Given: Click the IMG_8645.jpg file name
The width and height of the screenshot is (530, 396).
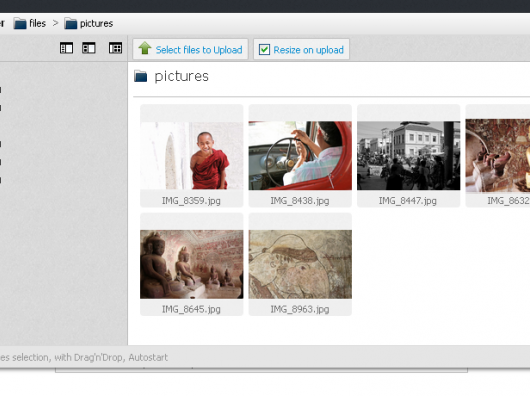Looking at the screenshot, I should [x=191, y=309].
